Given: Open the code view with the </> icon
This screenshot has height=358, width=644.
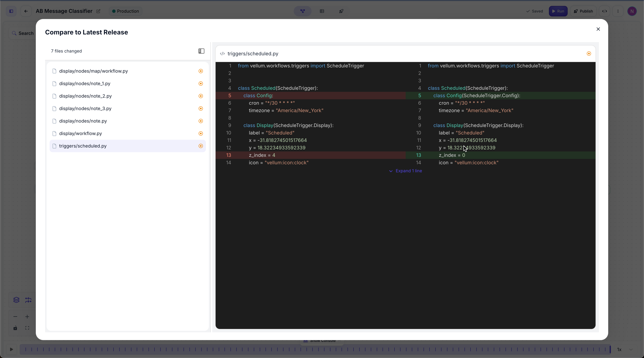Looking at the screenshot, I should 605,11.
